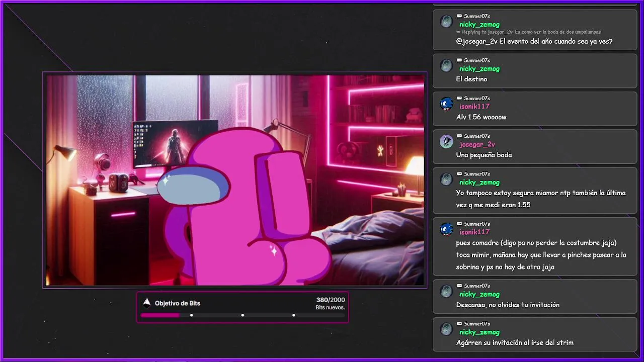
Task: Click the middle milestone dot on the Bits bar
Action: [x=243, y=315]
